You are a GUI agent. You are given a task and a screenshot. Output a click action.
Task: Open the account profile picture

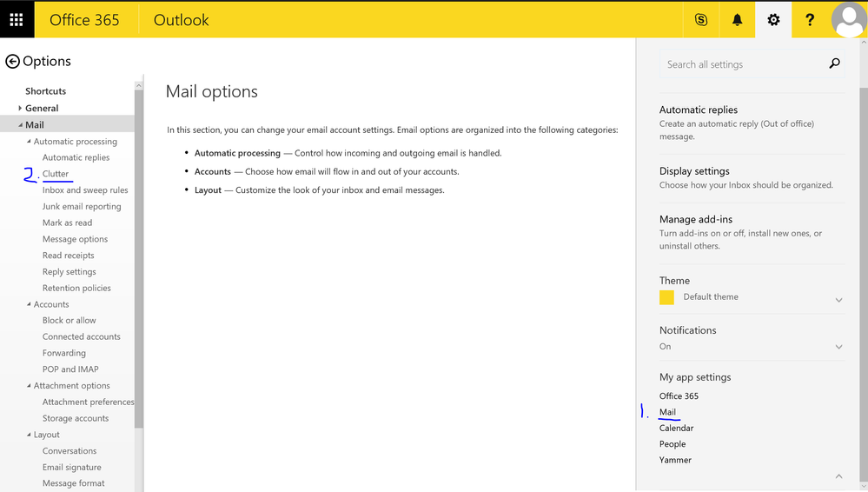848,20
